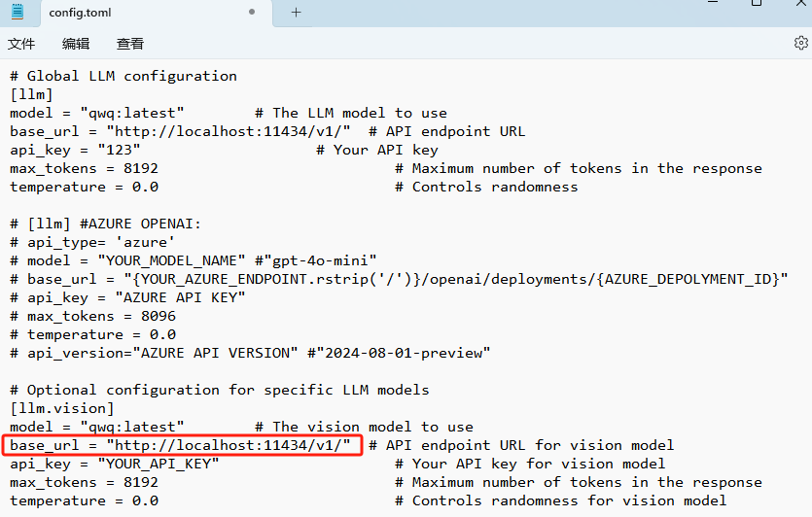Click "# Optional configuration for specific LLM models"
Screen dimensions: 812x517
pyautogui.click(x=220, y=390)
